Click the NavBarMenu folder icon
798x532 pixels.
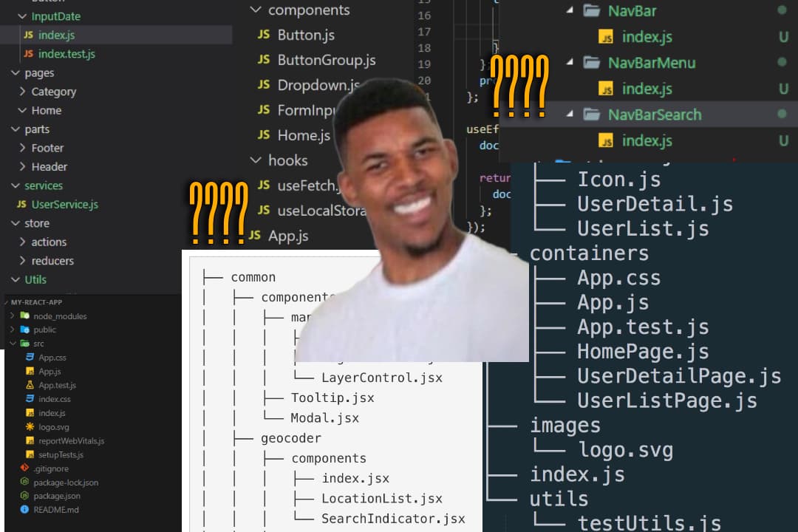(x=591, y=63)
